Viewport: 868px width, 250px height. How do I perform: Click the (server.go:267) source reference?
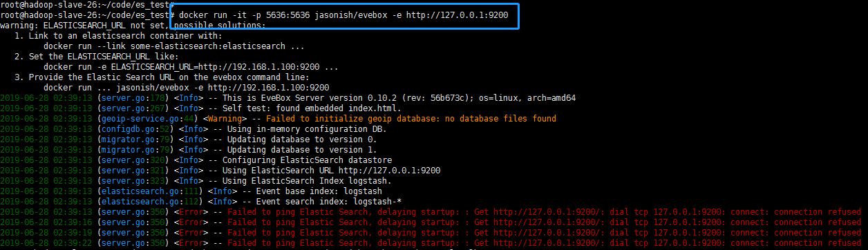point(133,108)
